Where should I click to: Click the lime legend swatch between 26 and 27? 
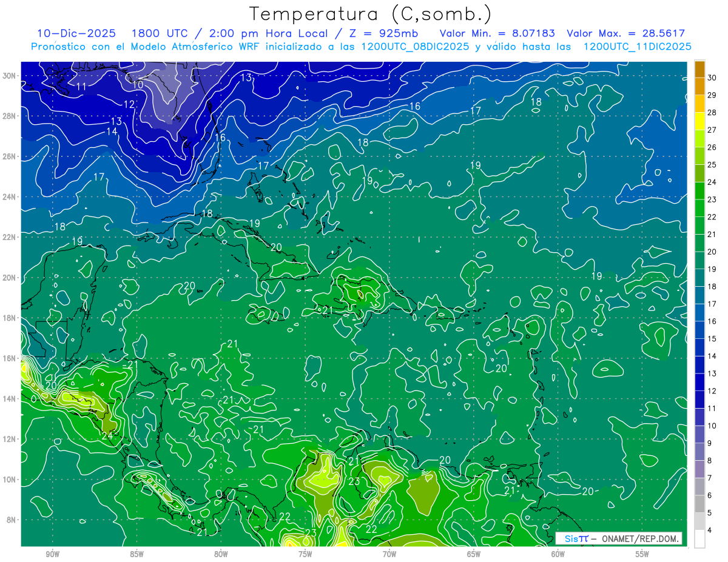(x=699, y=138)
